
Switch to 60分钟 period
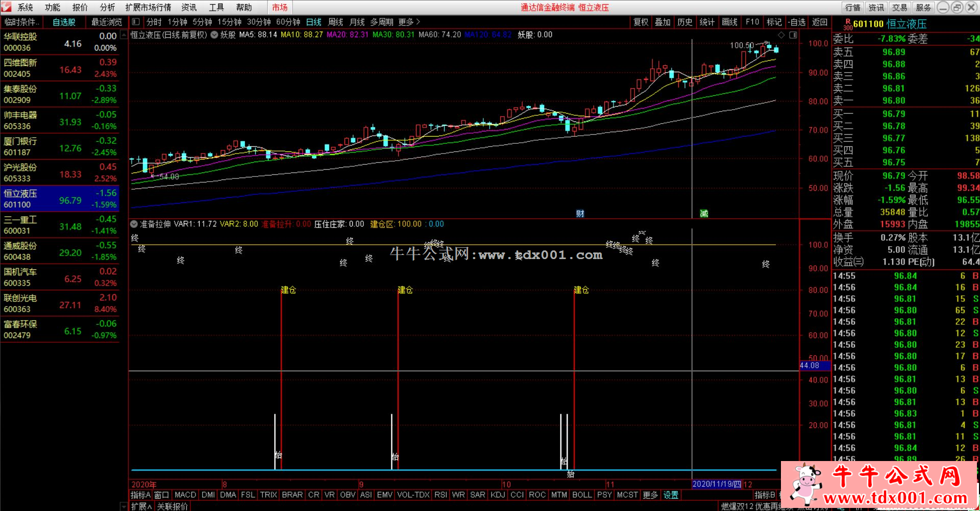(288, 22)
